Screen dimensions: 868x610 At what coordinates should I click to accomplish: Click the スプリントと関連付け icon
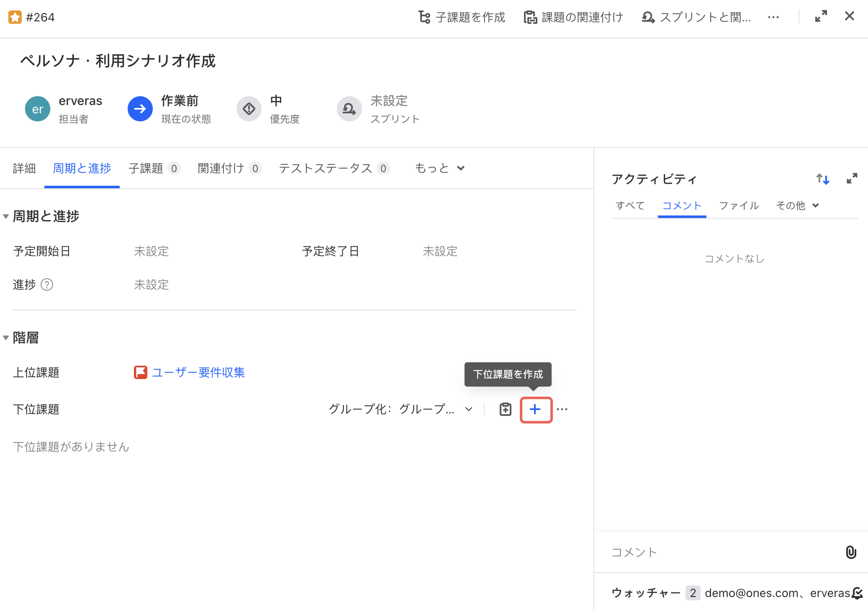(x=648, y=17)
